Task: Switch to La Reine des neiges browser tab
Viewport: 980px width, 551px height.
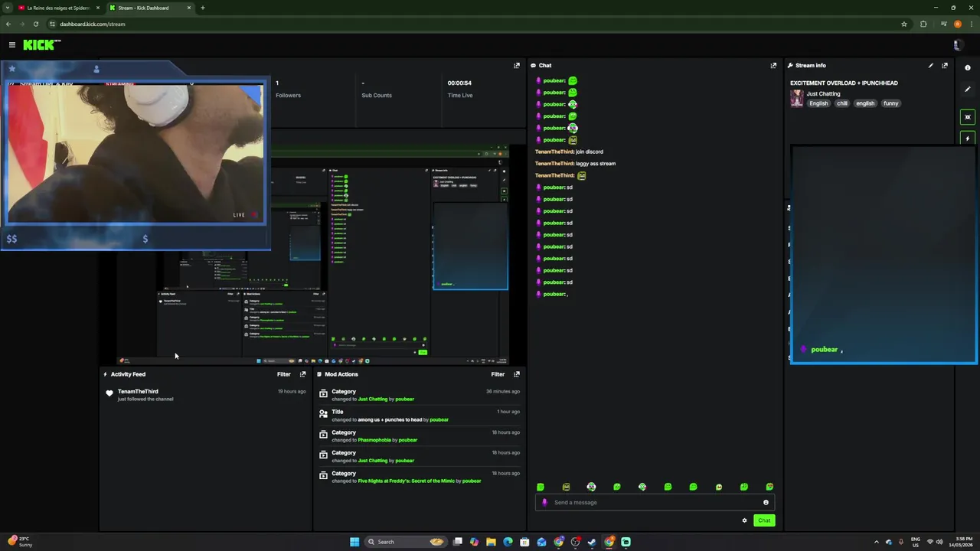Action: click(59, 8)
